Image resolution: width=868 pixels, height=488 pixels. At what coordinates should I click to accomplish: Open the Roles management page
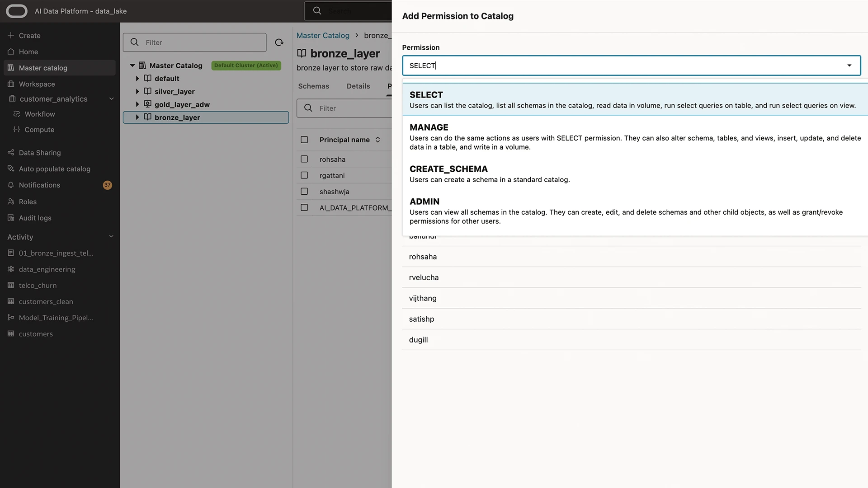27,202
